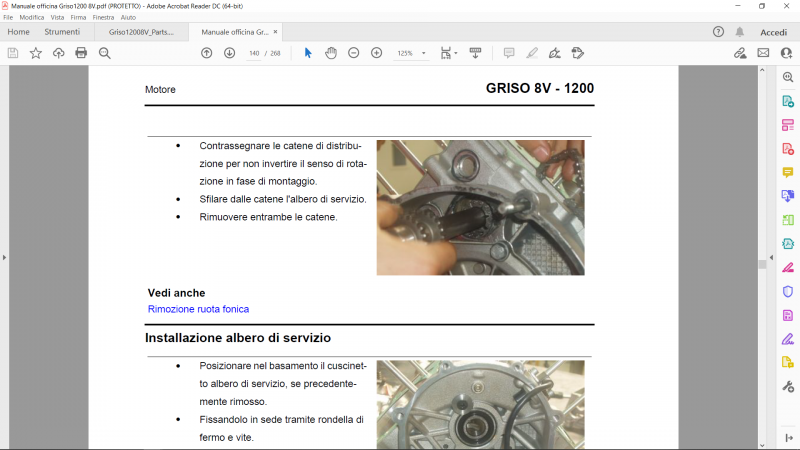Screen dimensions: 800x450
Task: Open Export PDF tool in sidebar
Action: [x=788, y=102]
